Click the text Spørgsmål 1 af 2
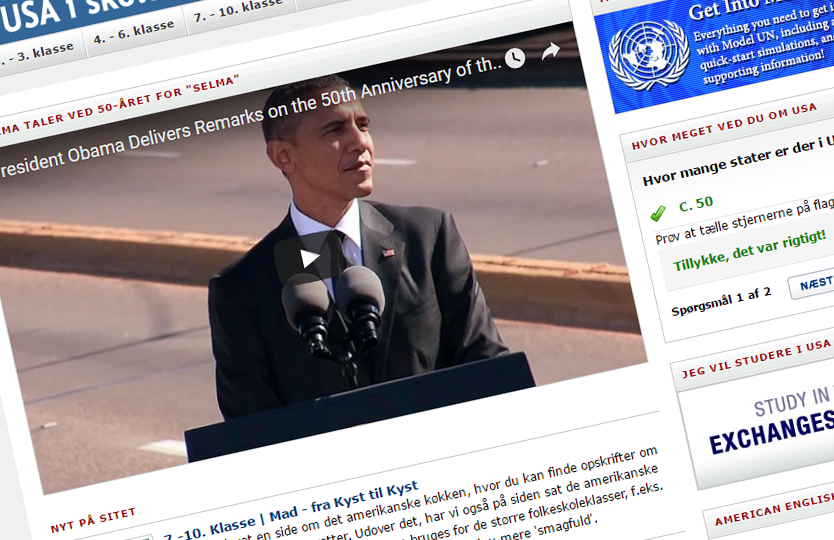 point(721,302)
